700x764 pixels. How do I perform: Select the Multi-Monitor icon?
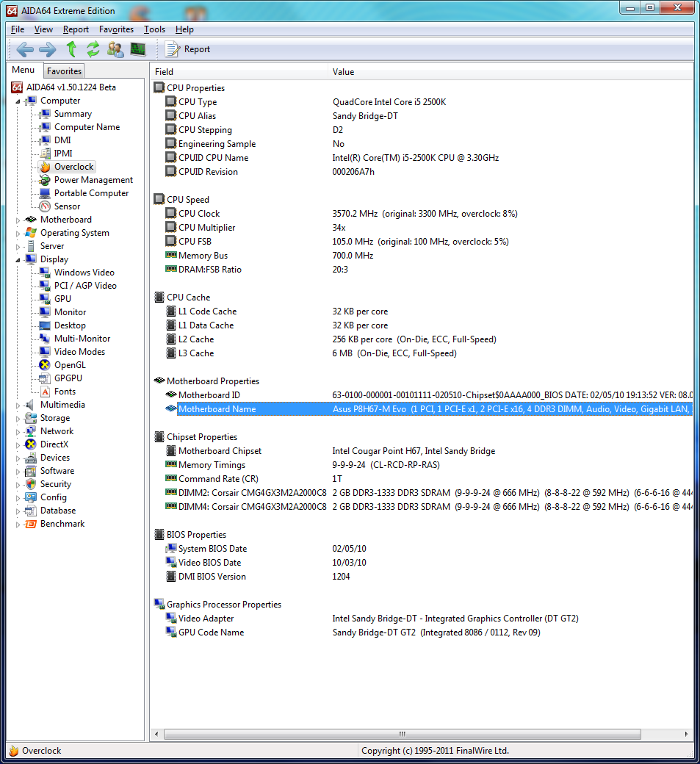(45, 338)
